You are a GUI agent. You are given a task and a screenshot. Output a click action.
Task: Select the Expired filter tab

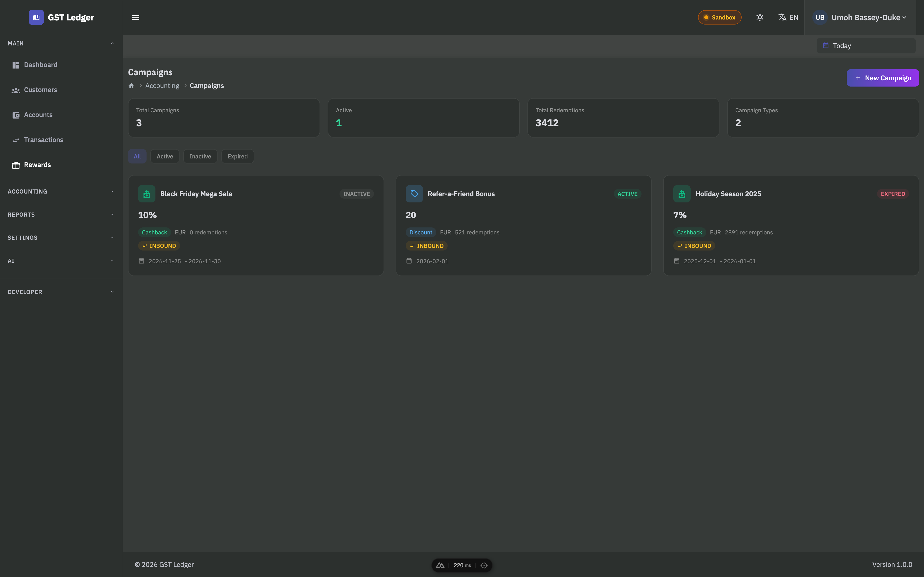(x=237, y=157)
